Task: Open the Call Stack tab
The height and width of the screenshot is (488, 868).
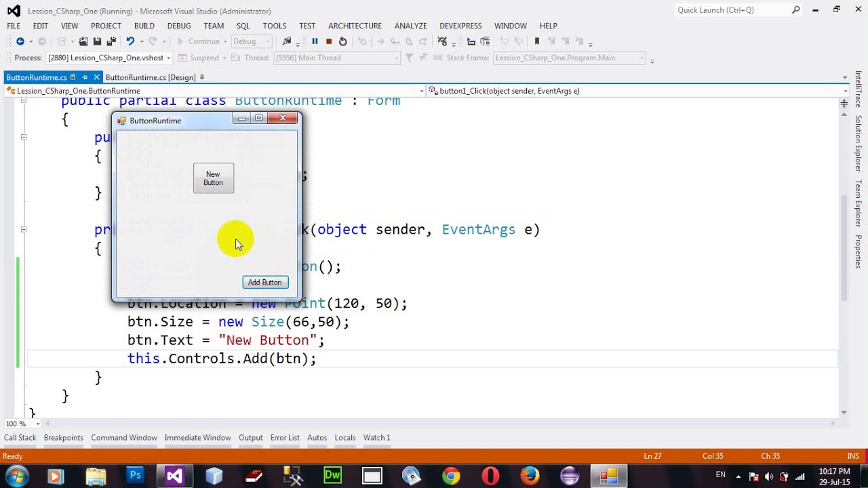Action: coord(20,438)
